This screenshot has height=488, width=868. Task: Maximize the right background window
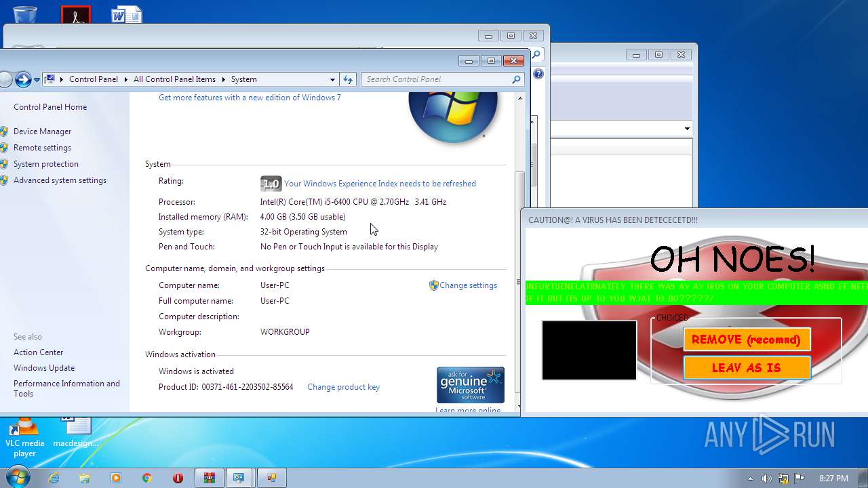(658, 55)
